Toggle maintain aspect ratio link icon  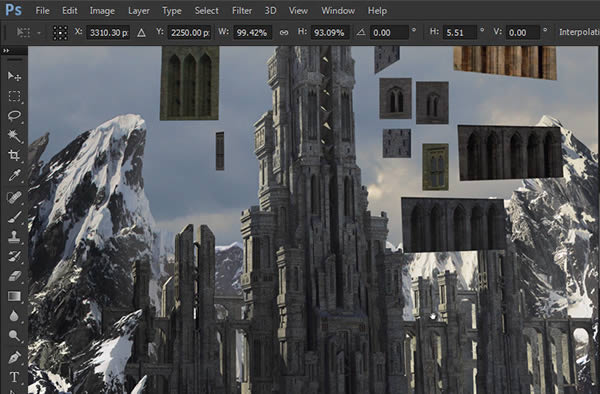click(x=284, y=33)
